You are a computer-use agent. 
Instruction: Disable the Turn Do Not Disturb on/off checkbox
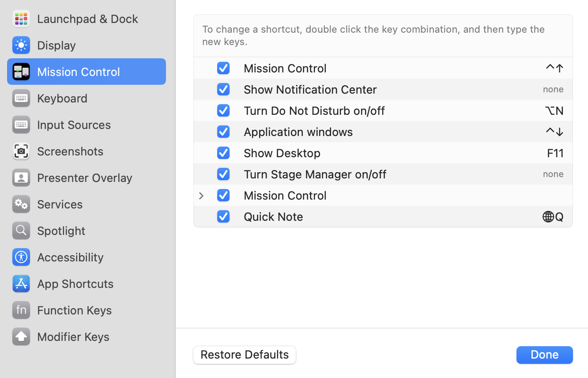pos(223,110)
